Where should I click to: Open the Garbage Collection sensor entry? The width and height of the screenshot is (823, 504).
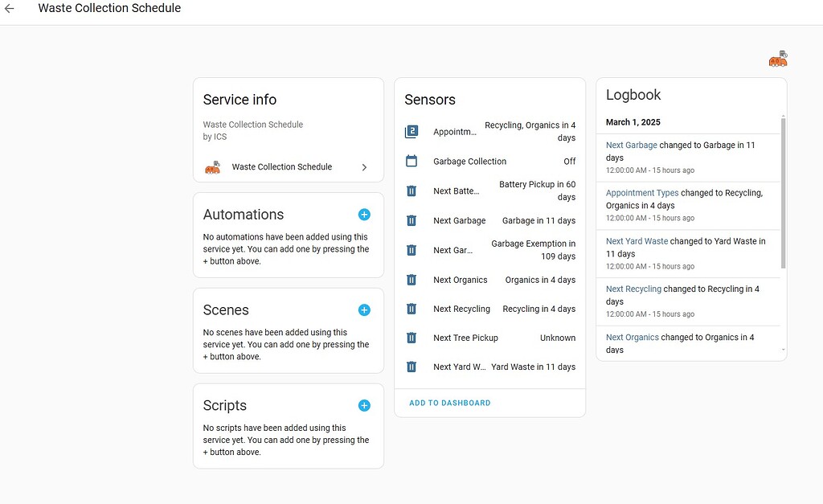pos(469,161)
